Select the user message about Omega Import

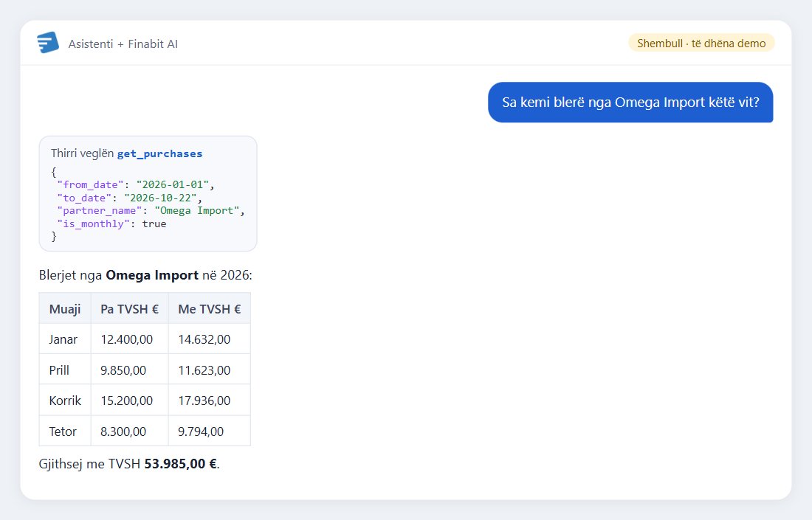pyautogui.click(x=630, y=103)
